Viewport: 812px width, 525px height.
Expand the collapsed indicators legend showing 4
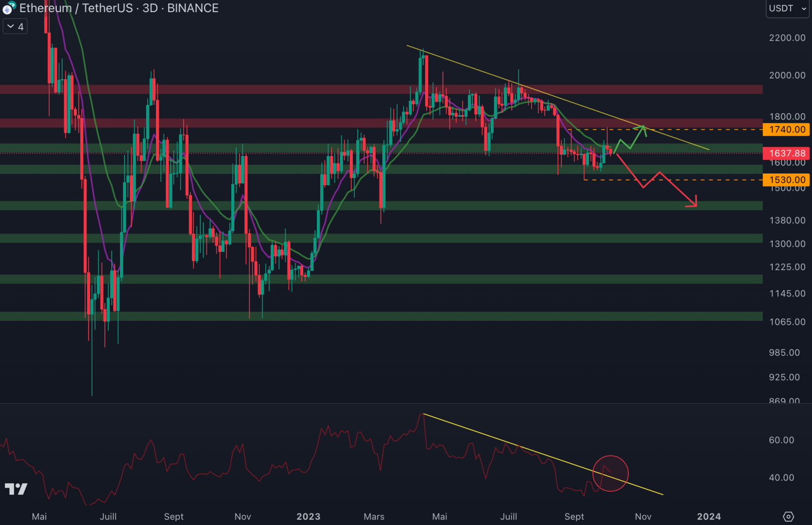click(16, 27)
